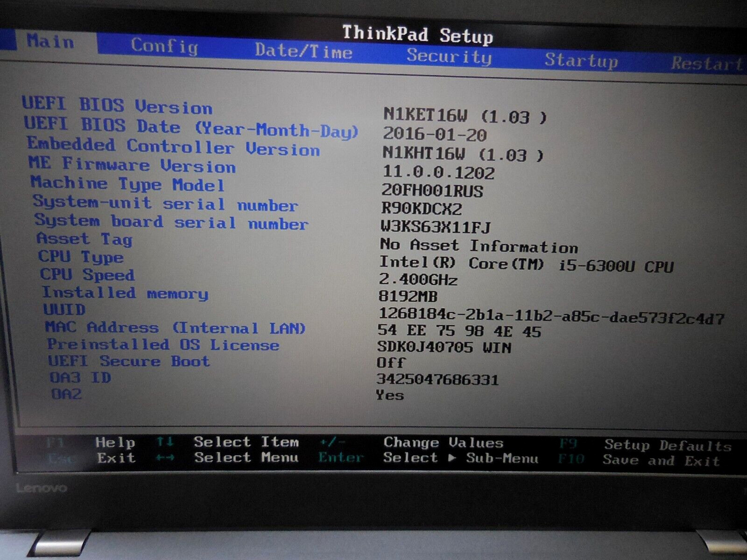The width and height of the screenshot is (747, 560).
Task: Click serial value R90KDCX2
Action: click(x=422, y=209)
